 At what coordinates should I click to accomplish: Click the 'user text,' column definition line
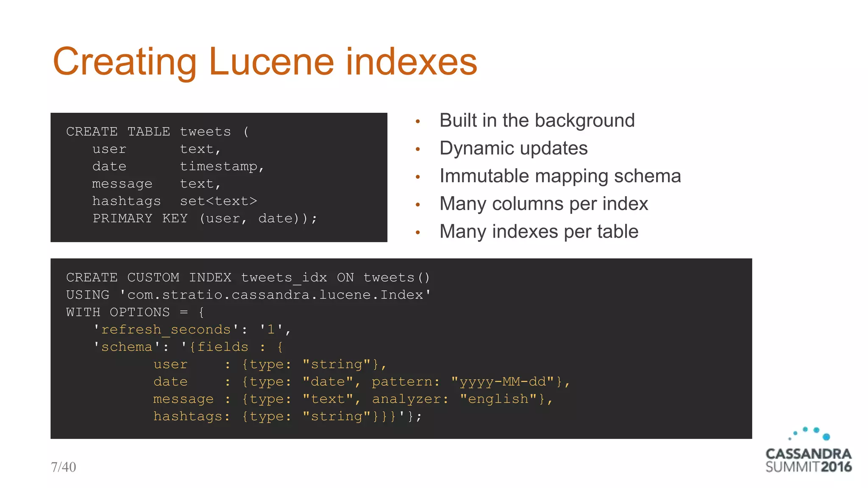click(x=156, y=149)
